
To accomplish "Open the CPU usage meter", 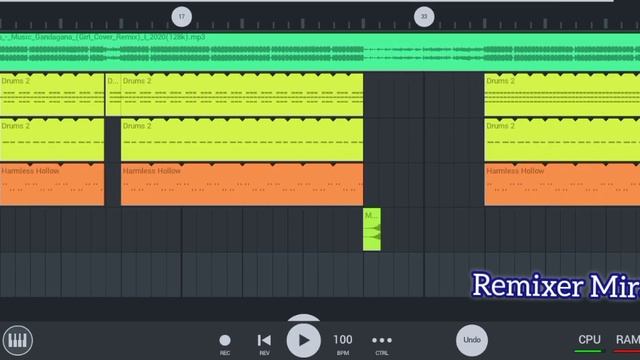I will (x=589, y=343).
